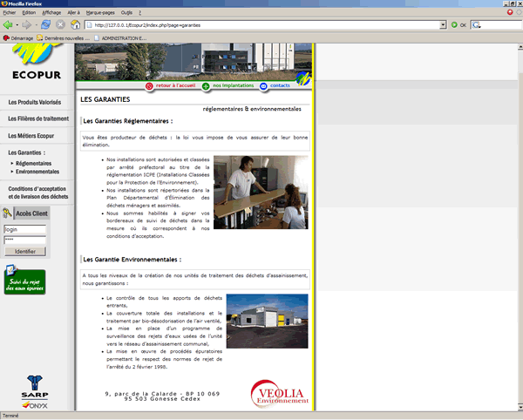Image resolution: width=523 pixels, height=420 pixels.
Task: Click the page icon in the URL bar
Action: point(90,25)
